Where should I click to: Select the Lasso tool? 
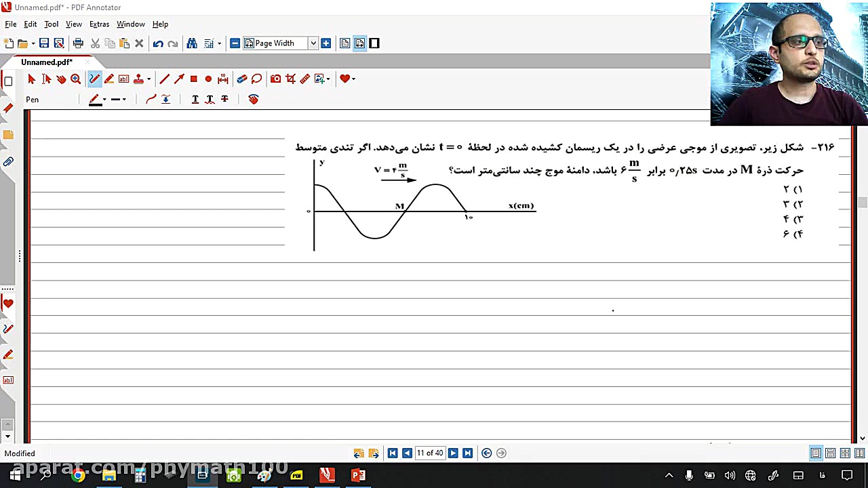(256, 79)
